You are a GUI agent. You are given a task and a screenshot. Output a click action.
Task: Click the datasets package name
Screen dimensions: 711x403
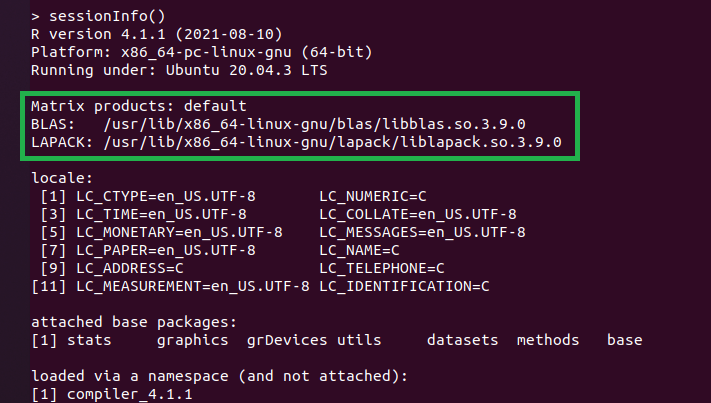(462, 340)
